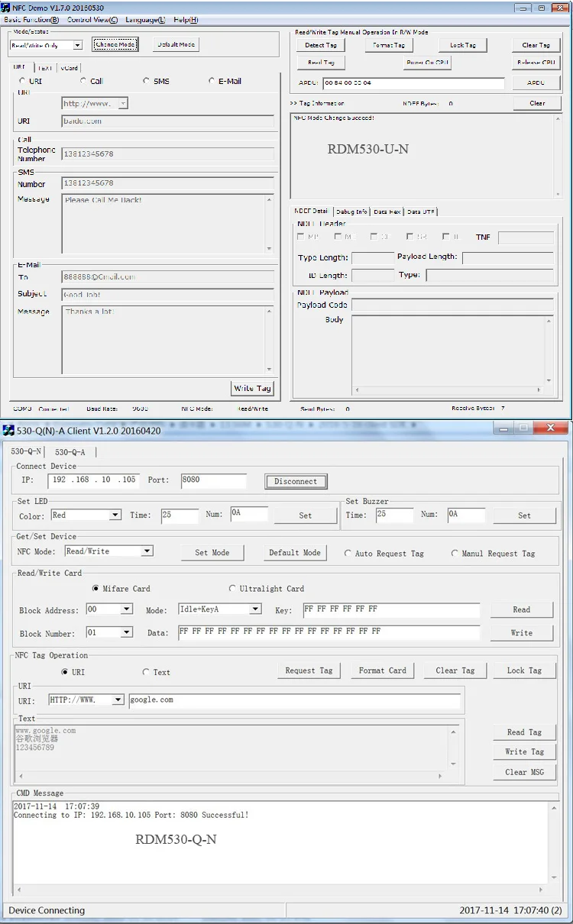This screenshot has height=924, width=573.
Task: Click Read button for Mifare block
Action: tap(522, 609)
